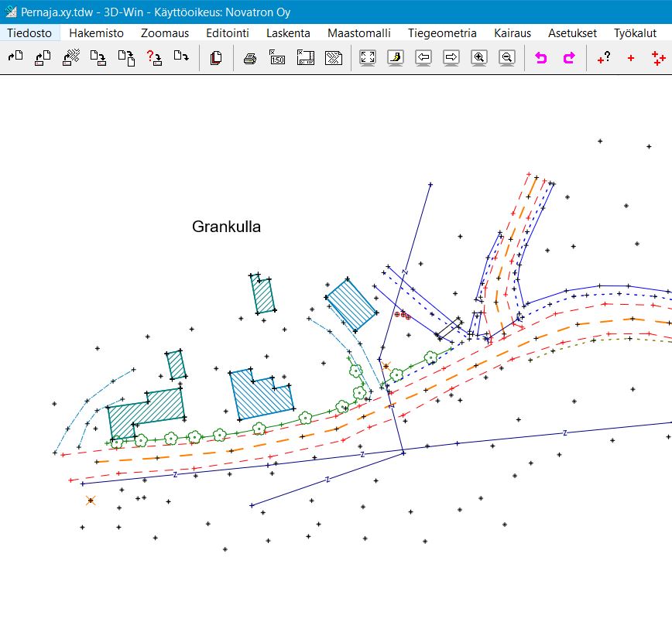Open the Editointi menu

[228, 33]
